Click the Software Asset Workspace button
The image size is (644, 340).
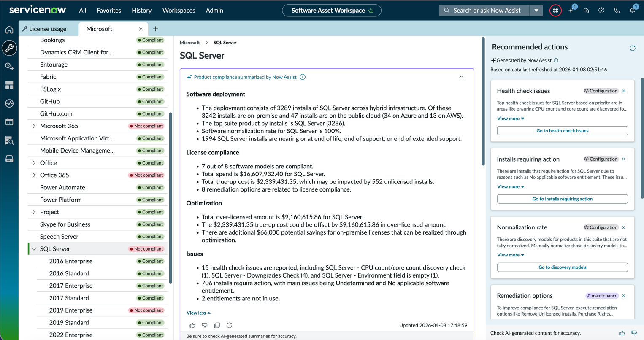(x=332, y=11)
